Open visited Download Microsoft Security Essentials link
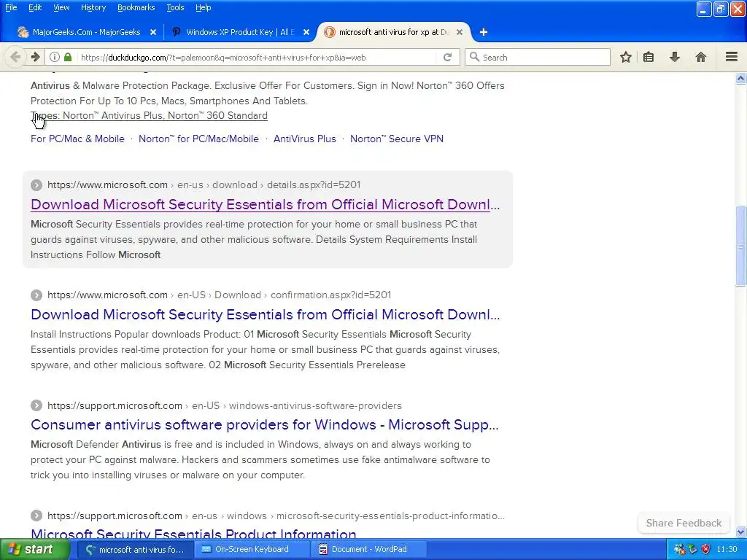 (266, 204)
